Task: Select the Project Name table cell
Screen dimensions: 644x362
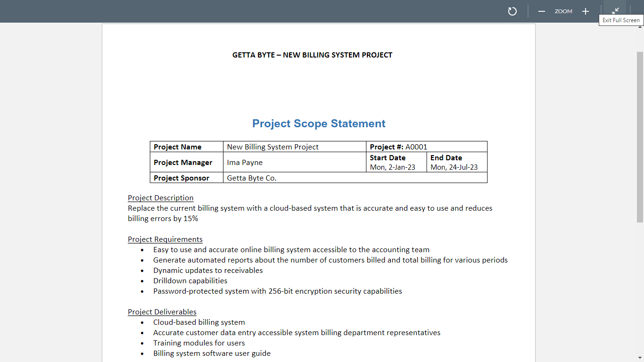Action: (178, 147)
